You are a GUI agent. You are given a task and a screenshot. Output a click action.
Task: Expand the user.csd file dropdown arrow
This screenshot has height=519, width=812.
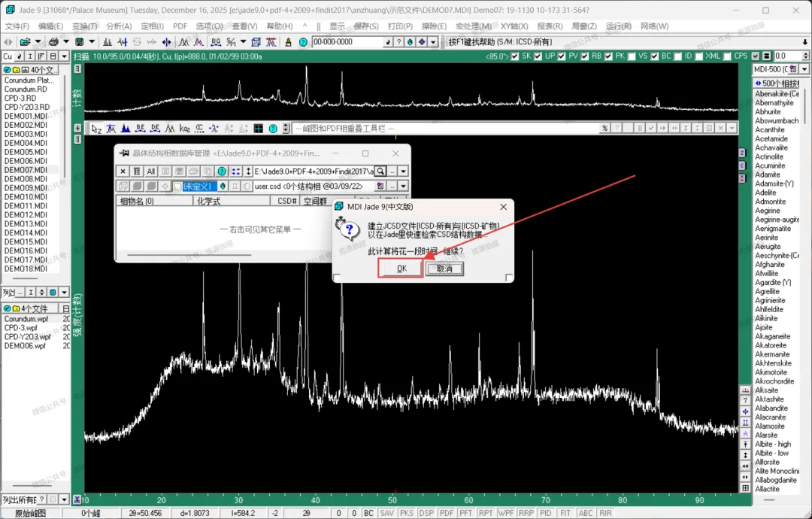point(404,186)
